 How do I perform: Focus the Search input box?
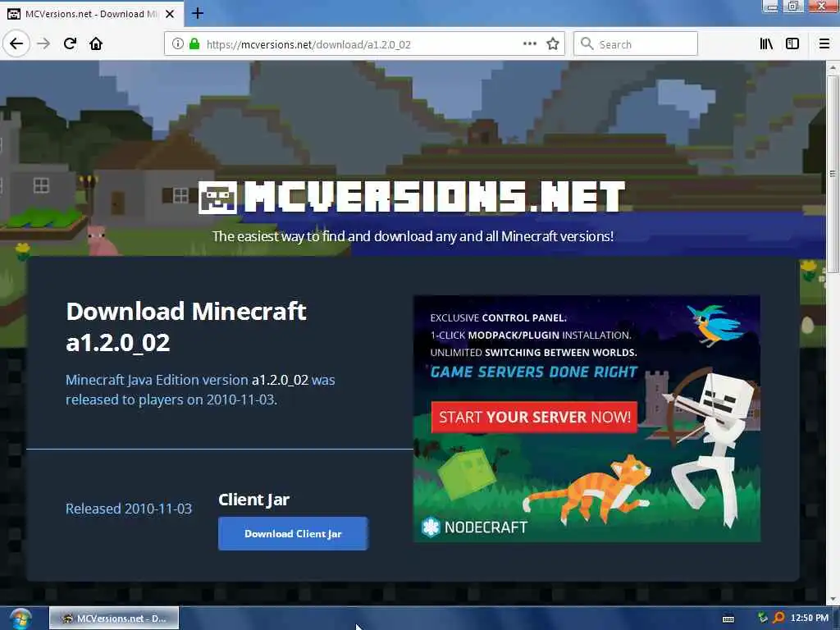coord(636,44)
